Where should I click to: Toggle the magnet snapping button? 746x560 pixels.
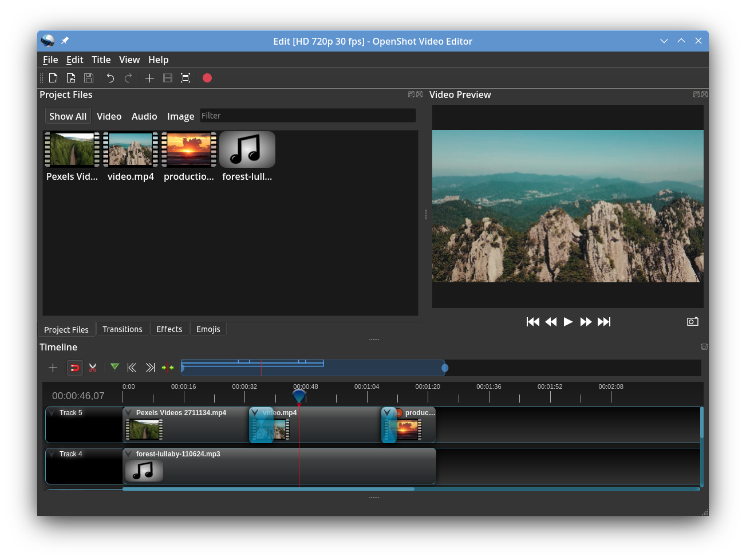[x=74, y=368]
